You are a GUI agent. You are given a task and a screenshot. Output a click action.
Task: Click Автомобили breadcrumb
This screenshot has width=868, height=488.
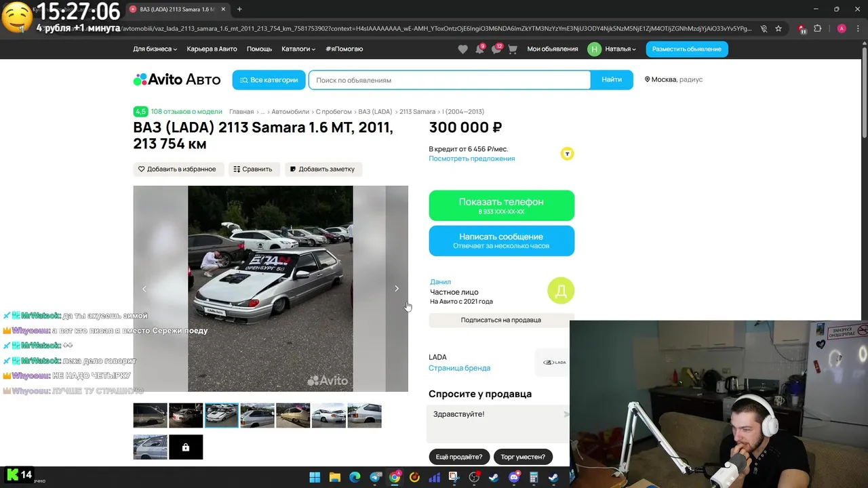[x=290, y=111]
